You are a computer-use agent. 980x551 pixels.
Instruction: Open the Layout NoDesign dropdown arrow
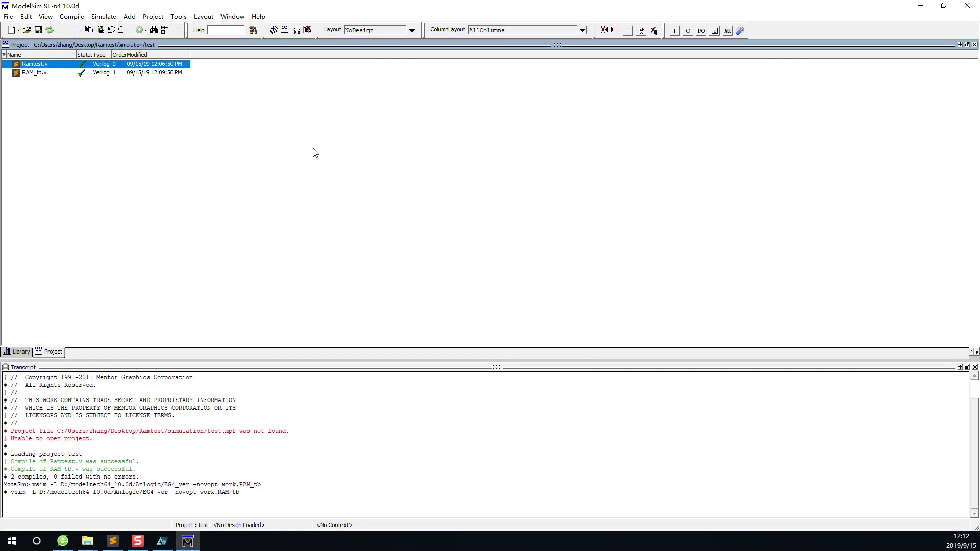[412, 30]
